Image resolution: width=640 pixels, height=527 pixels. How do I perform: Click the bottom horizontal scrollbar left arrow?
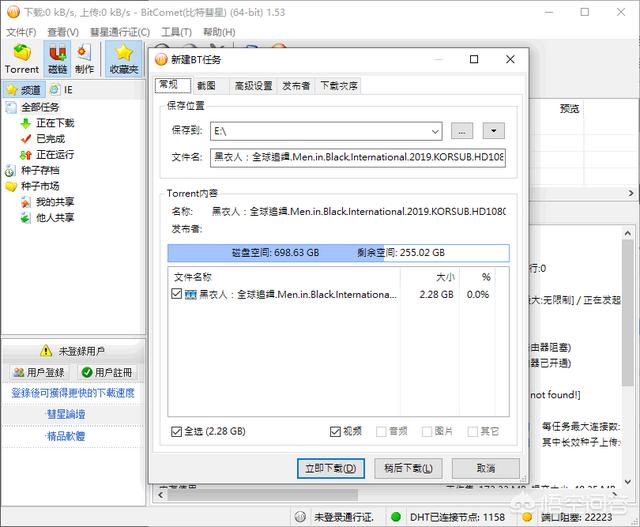[161, 495]
